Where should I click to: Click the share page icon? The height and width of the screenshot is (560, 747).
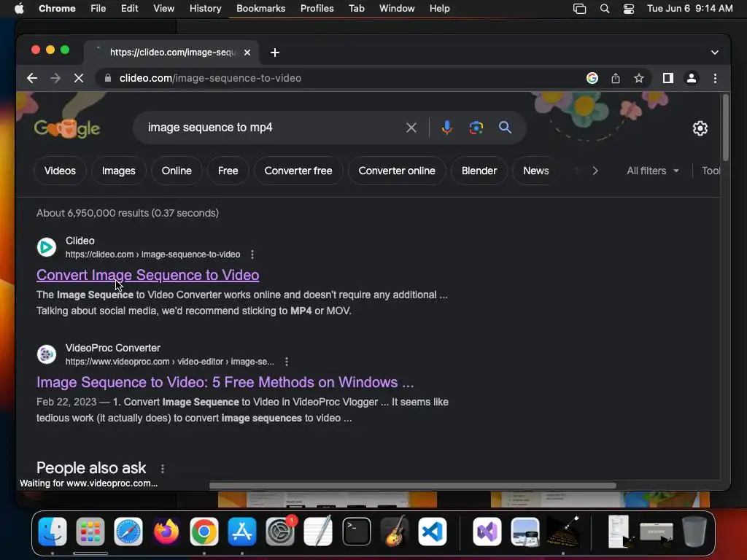tap(616, 78)
